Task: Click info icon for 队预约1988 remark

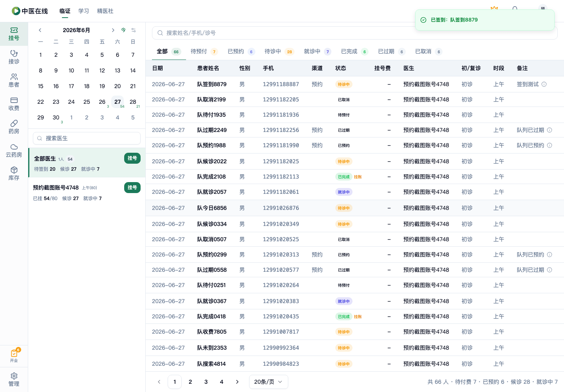Action: [550, 145]
